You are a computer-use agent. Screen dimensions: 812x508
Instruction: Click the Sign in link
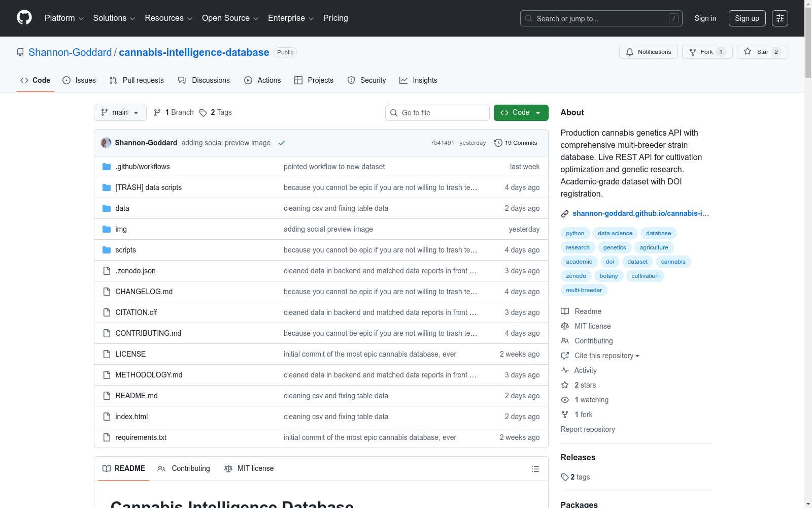tap(705, 18)
